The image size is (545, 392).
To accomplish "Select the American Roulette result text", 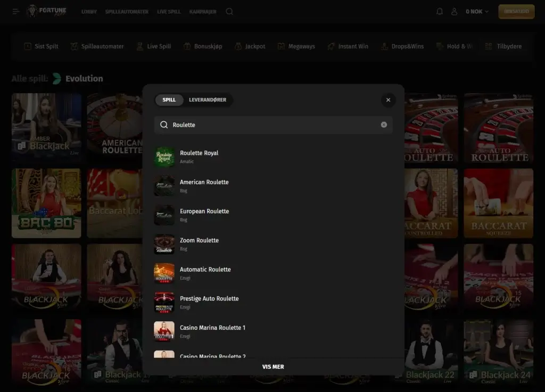I will (204, 182).
